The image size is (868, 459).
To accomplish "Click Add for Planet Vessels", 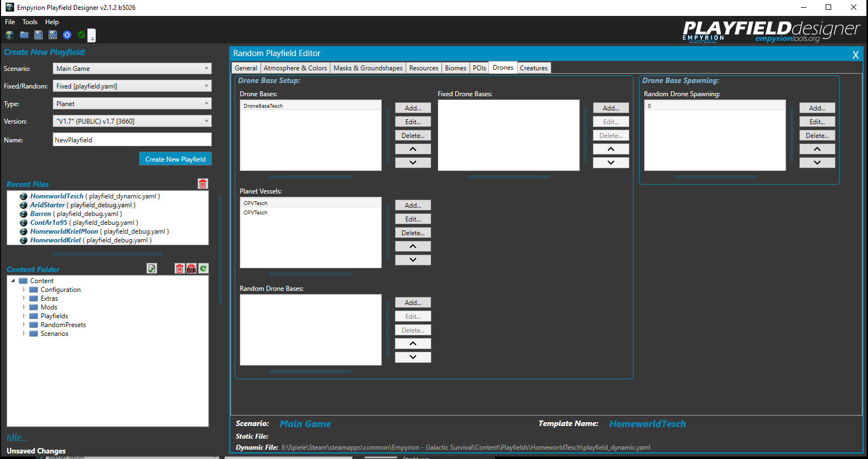I will click(x=413, y=206).
